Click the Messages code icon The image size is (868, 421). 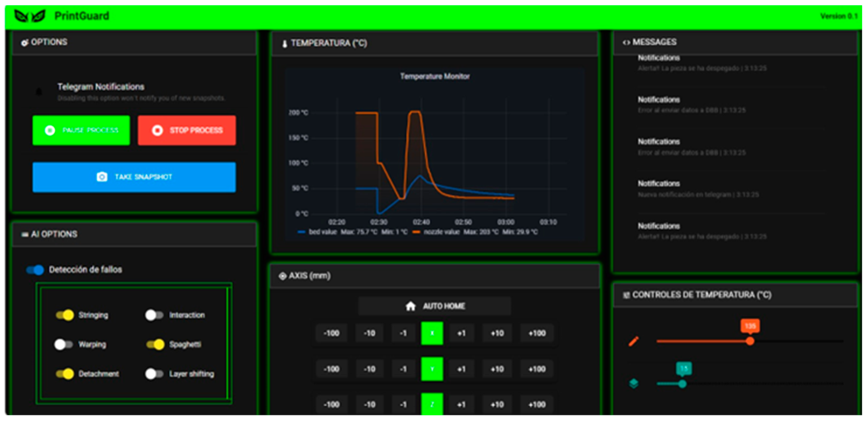[x=626, y=42]
